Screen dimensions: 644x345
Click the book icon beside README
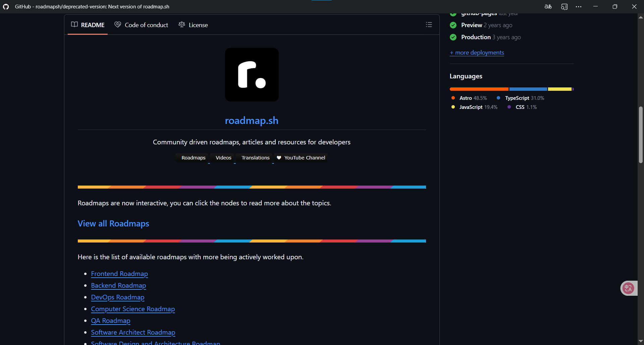[x=74, y=25]
